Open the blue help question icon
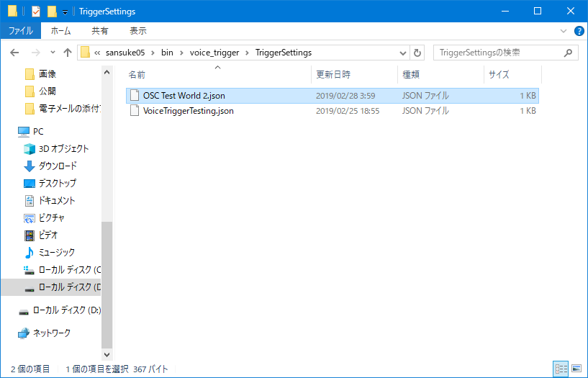The image size is (588, 378). coord(579,31)
